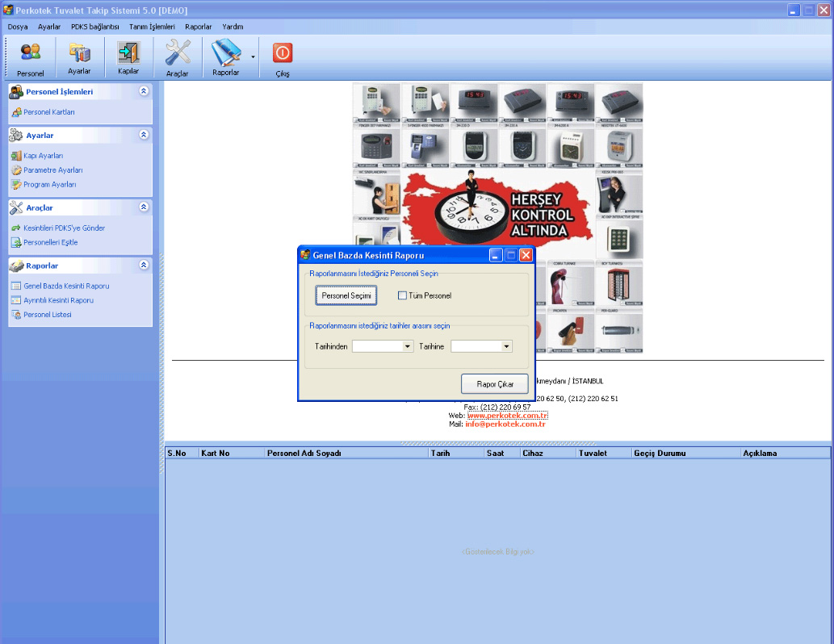Open Kapı Ayarları in sidebar

pos(43,156)
